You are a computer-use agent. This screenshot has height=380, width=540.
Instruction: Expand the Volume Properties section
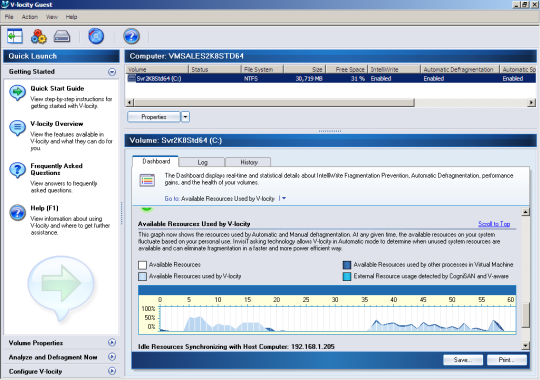(x=112, y=342)
